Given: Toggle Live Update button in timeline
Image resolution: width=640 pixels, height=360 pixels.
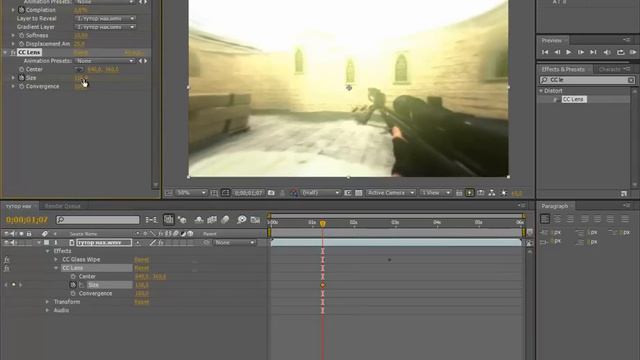Looking at the screenshot, I should coord(168,220).
